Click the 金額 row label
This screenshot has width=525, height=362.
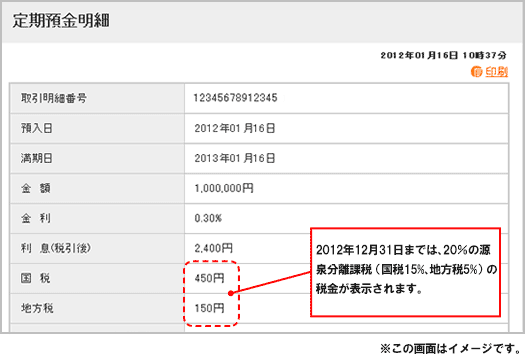click(x=36, y=188)
